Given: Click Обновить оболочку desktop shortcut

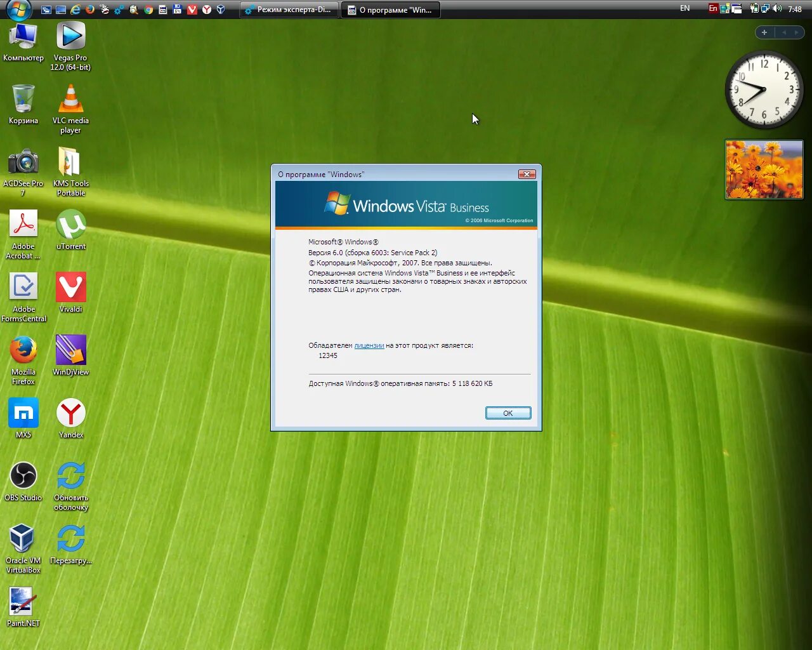Looking at the screenshot, I should 70,486.
